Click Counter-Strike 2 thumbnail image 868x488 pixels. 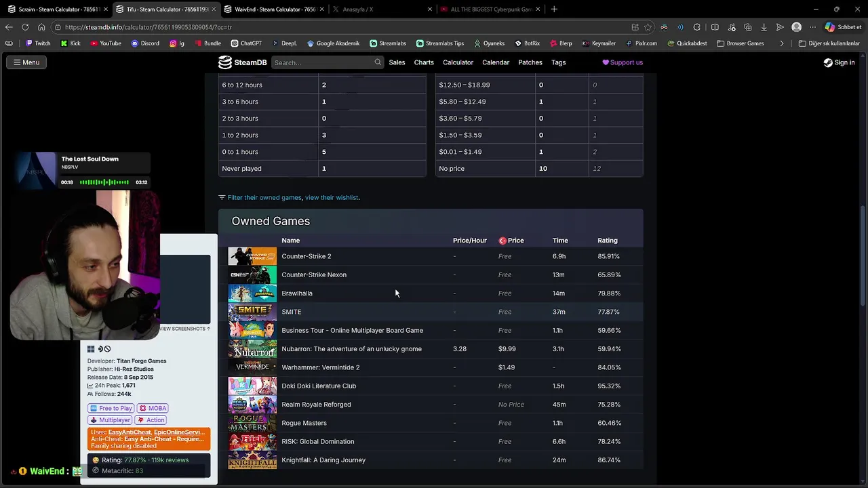click(x=252, y=256)
